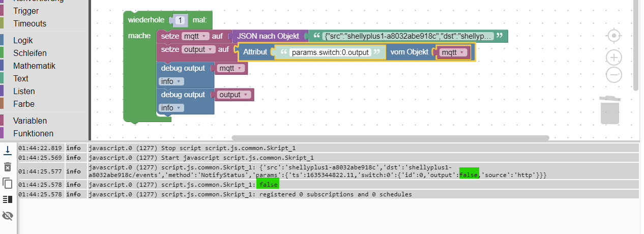Center the workspace with the crosshair icon

pos(614,36)
